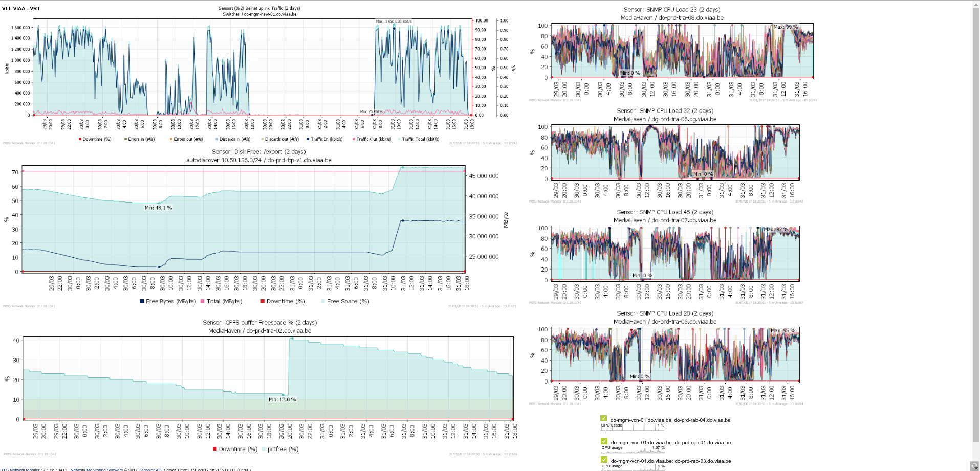Image resolution: width=980 pixels, height=471 pixels.
Task: Click 'MediaHaven / do-prd-tra-06.do.viaa.be' subtitle
Action: pos(665,322)
